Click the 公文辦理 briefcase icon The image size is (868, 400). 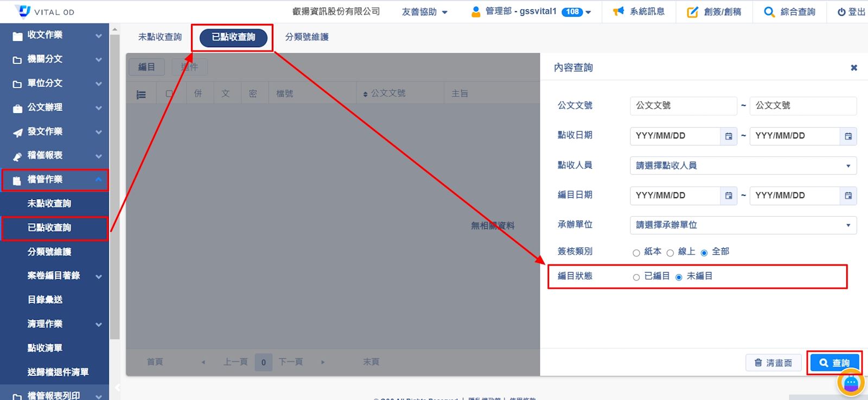tap(17, 108)
